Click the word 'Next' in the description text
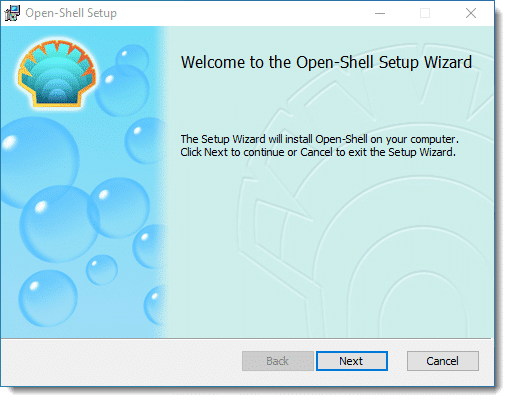The width and height of the screenshot is (510, 402). (216, 152)
